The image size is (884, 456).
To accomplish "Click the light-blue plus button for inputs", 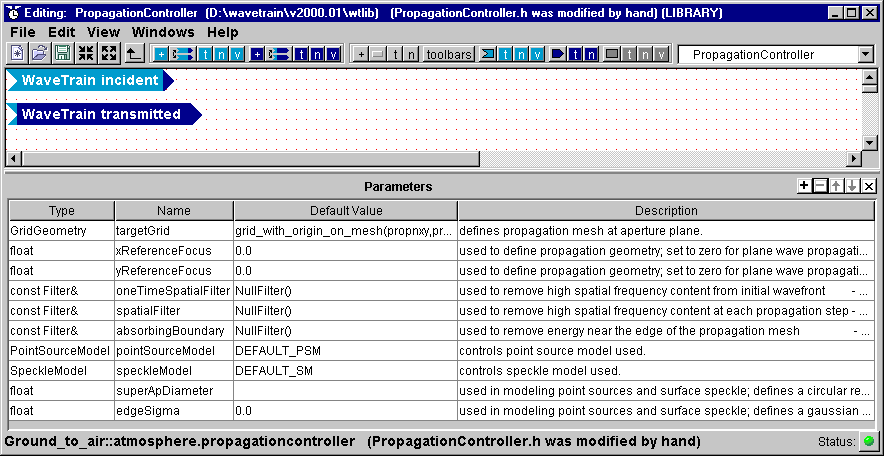I will point(161,54).
